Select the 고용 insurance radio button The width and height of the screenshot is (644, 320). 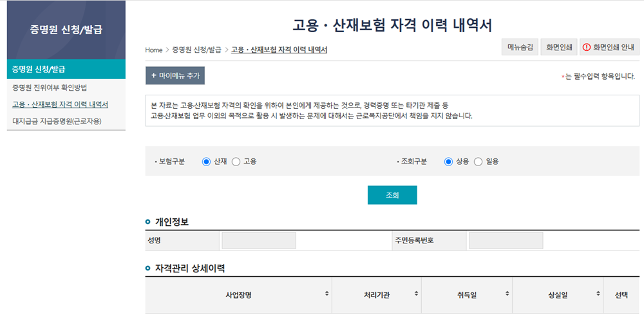pos(236,162)
